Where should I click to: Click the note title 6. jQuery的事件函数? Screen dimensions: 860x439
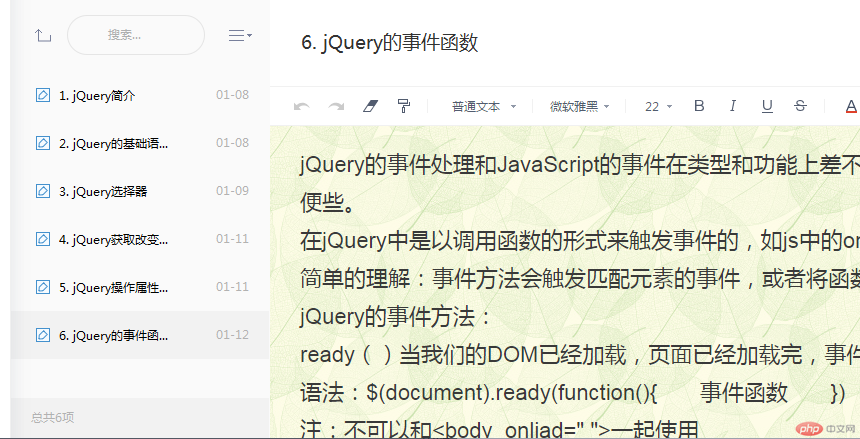390,43
